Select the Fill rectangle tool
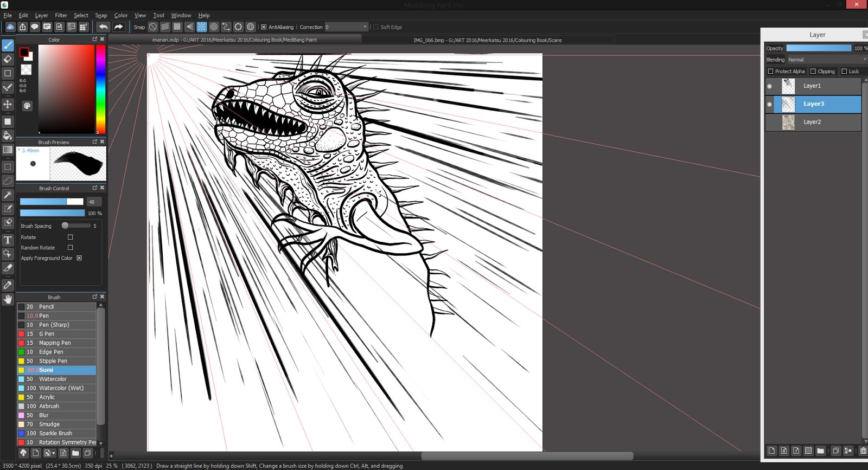868x470 pixels. pyautogui.click(x=8, y=121)
